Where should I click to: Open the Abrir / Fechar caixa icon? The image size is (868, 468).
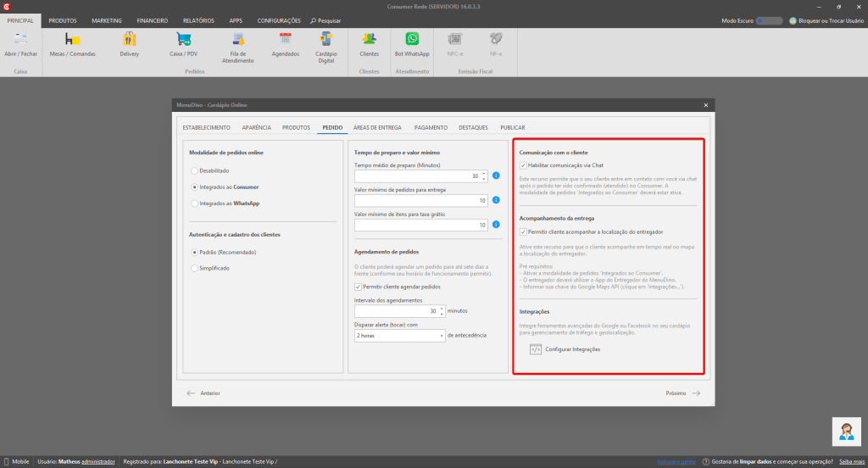20,39
